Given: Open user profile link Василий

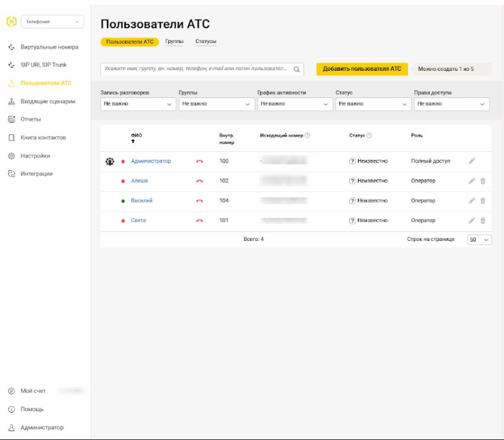Looking at the screenshot, I should [x=142, y=201].
